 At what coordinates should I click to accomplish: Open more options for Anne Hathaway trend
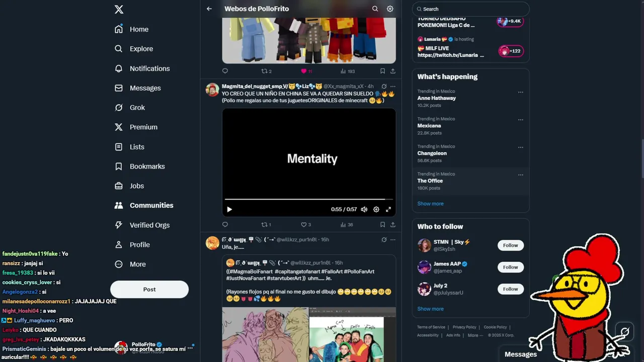(521, 92)
